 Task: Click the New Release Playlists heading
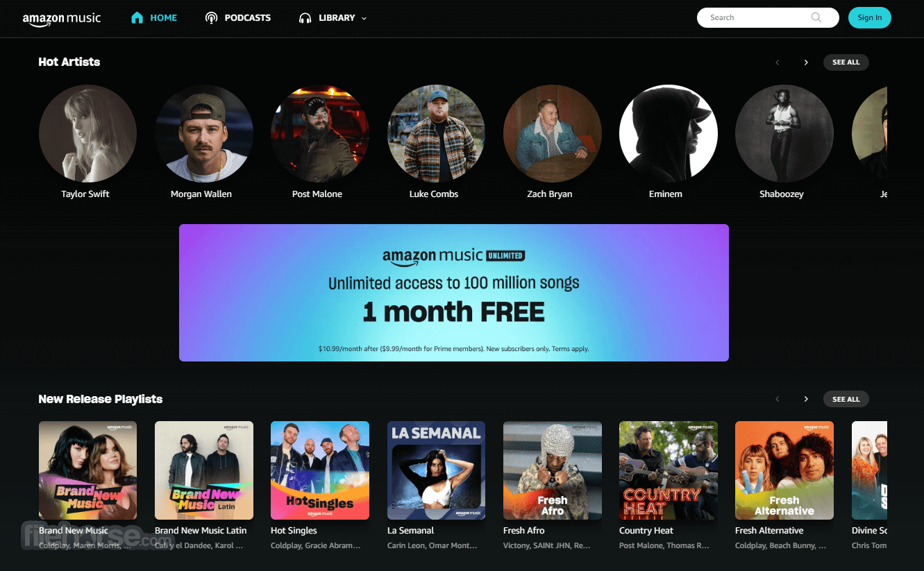click(101, 399)
